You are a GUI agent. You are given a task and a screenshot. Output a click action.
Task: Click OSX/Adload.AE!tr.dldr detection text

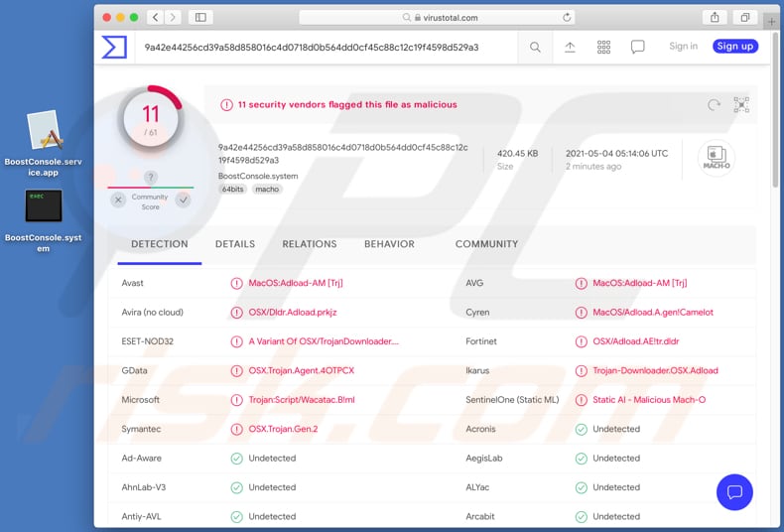click(x=636, y=341)
